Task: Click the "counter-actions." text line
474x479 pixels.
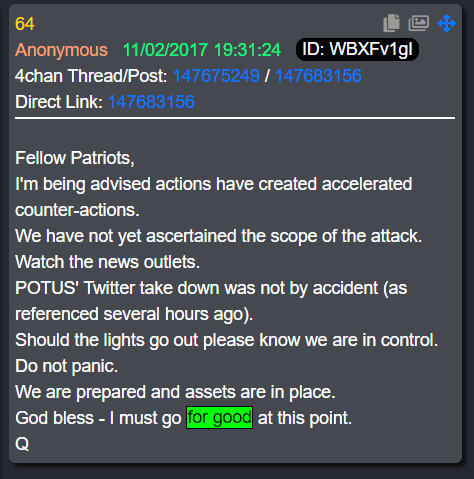Action: (77, 210)
